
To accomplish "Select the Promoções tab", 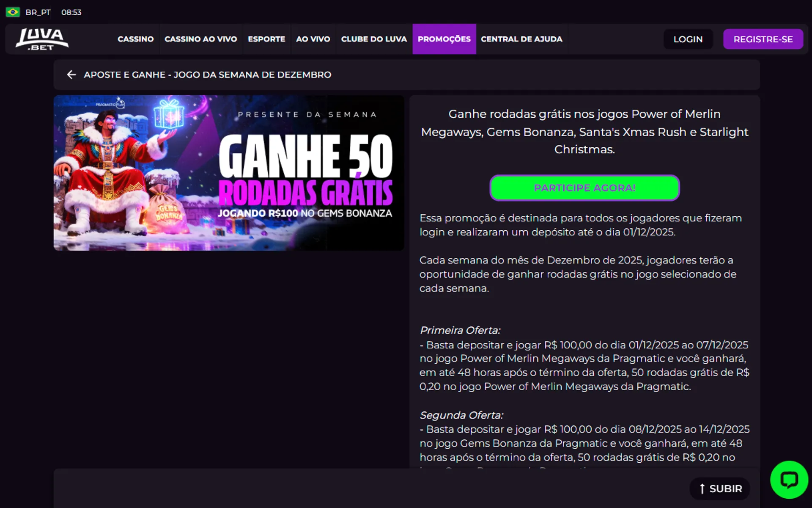I will pyautogui.click(x=444, y=39).
